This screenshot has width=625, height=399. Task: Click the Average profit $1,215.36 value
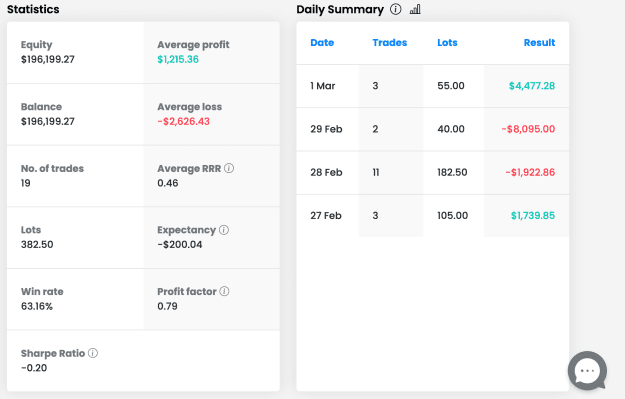[x=178, y=59]
